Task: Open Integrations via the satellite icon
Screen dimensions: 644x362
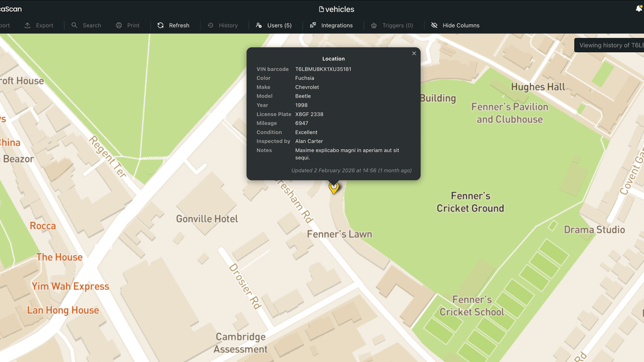Action: [x=313, y=25]
